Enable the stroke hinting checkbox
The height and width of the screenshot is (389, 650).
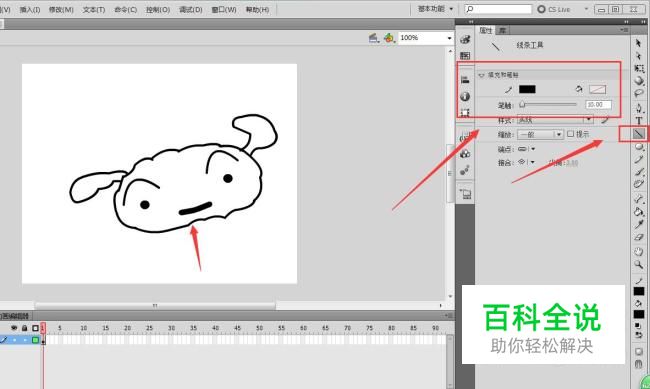click(x=570, y=134)
